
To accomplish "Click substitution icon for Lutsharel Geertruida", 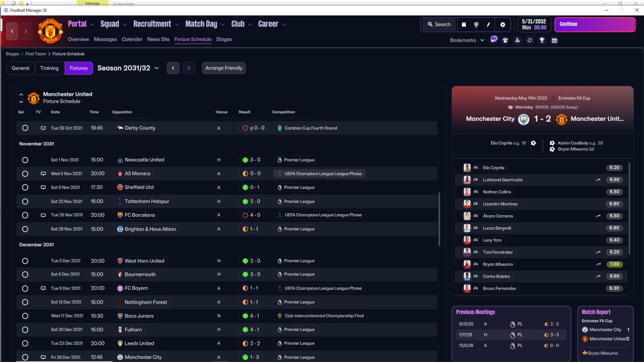I will 598,179.
